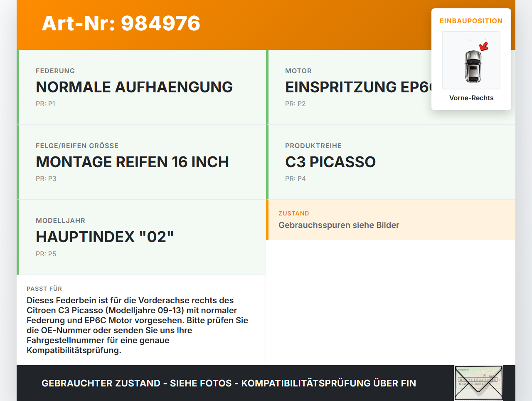
Task: Click the EINBAUPOSITION panel header
Action: (471, 21)
